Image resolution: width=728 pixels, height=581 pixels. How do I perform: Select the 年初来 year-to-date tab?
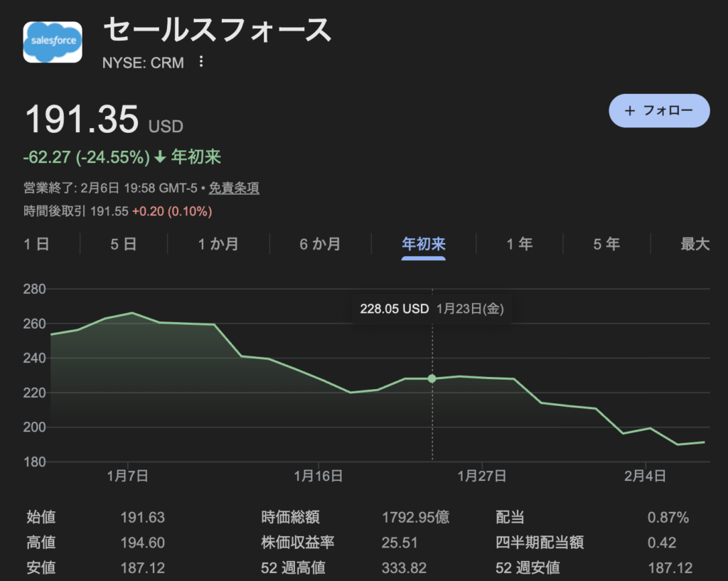[424, 244]
